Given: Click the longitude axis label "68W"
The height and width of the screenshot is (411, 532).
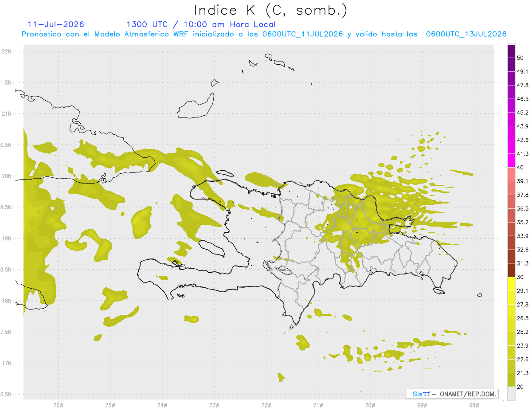Looking at the screenshot, I should tap(474, 405).
